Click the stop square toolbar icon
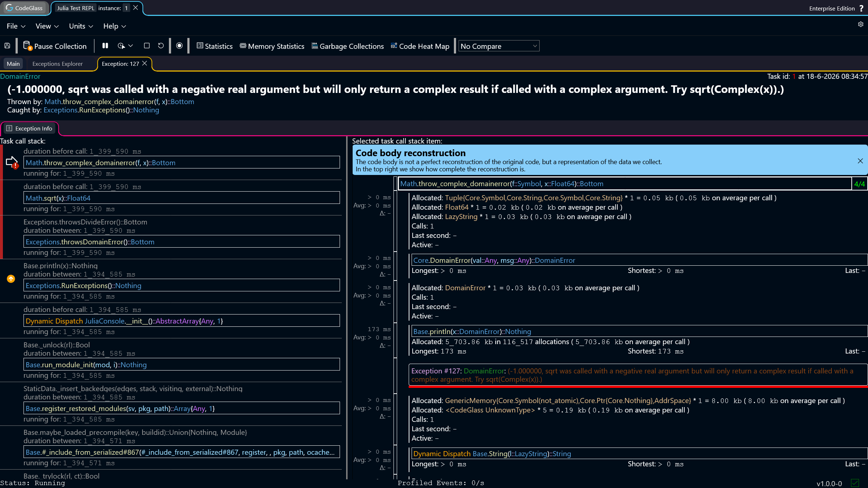The image size is (868, 488). point(147,46)
